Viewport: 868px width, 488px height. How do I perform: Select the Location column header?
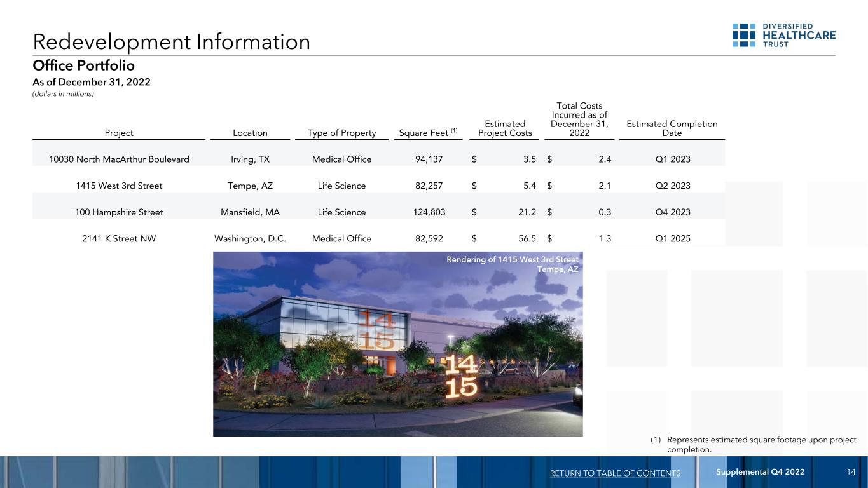[250, 133]
